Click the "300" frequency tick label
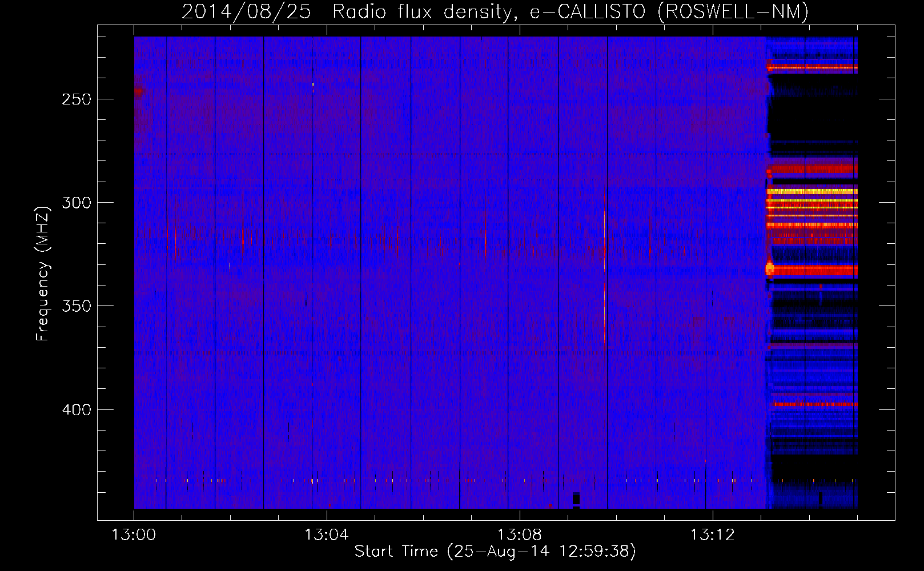Screen dimensions: 924x571 (x=77, y=203)
